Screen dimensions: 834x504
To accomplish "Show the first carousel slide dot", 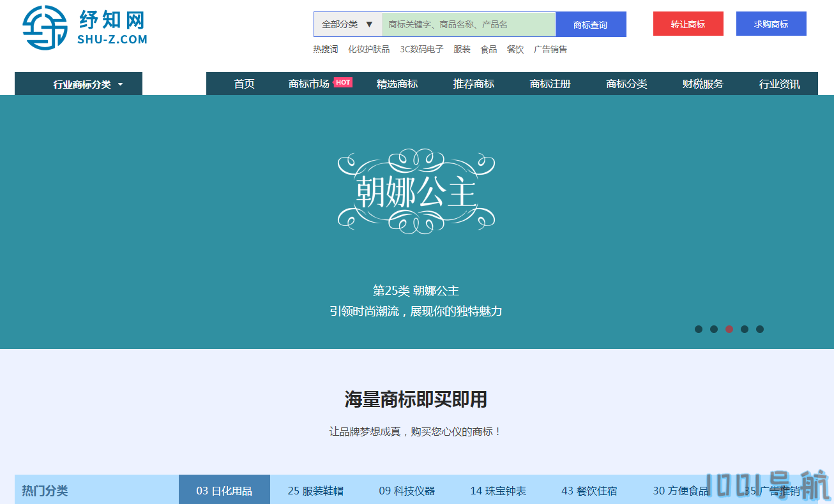I will (x=699, y=329).
